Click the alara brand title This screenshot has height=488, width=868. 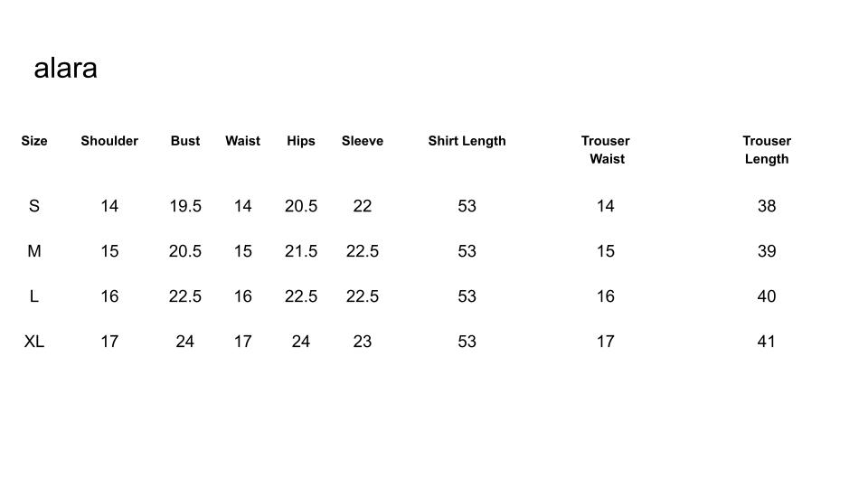[65, 69]
